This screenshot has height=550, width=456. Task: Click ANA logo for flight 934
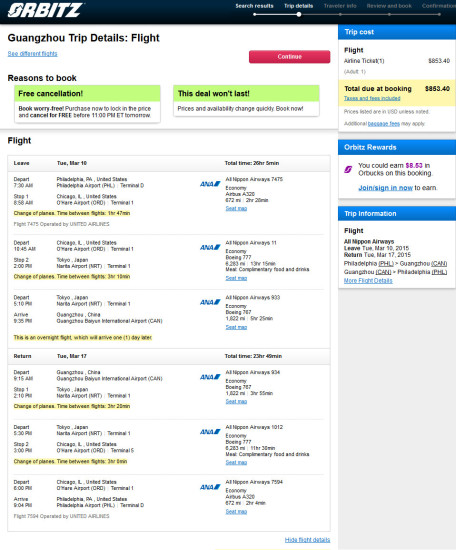pos(210,377)
